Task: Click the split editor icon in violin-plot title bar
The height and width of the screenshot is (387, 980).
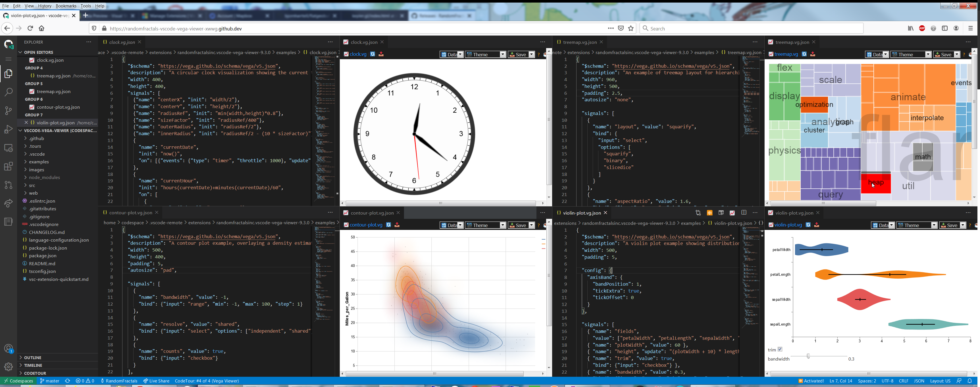Action: 744,213
